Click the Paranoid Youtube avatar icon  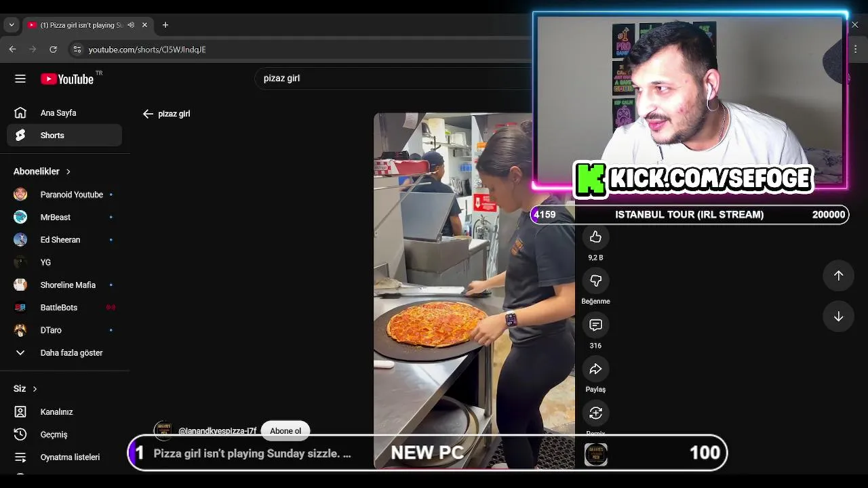20,195
